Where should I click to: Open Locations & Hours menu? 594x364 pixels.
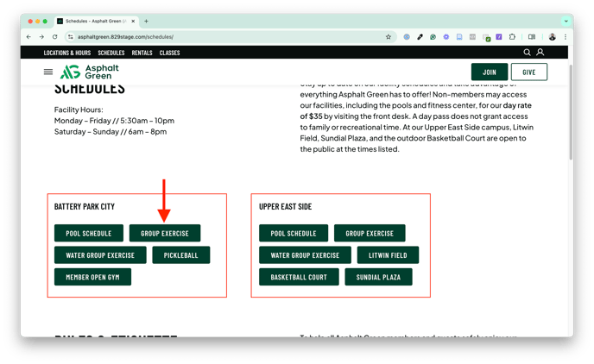tap(67, 53)
